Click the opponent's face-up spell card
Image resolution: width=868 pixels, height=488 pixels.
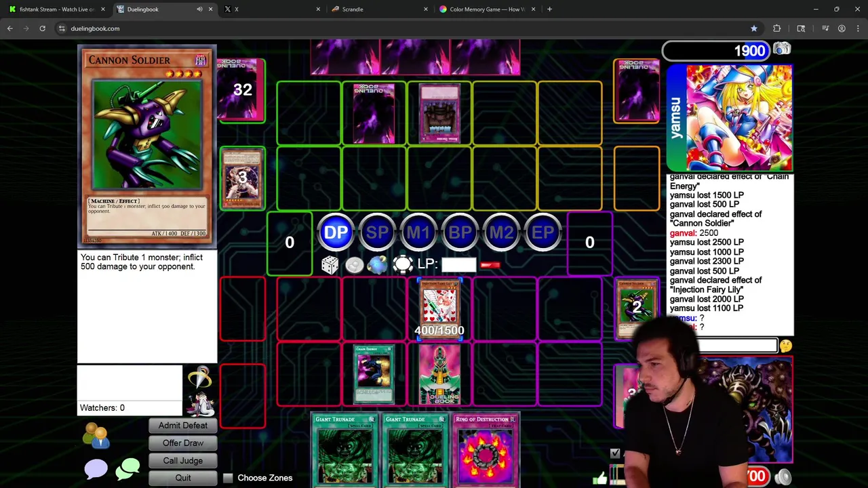pos(439,113)
